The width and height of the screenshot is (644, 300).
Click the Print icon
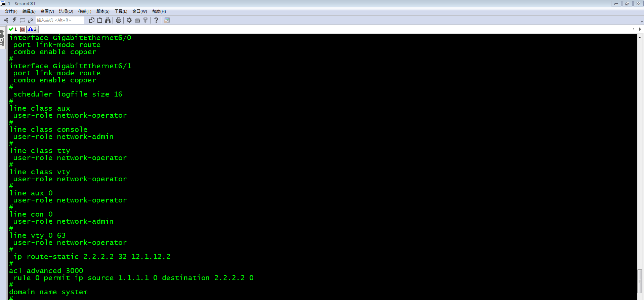pyautogui.click(x=119, y=20)
